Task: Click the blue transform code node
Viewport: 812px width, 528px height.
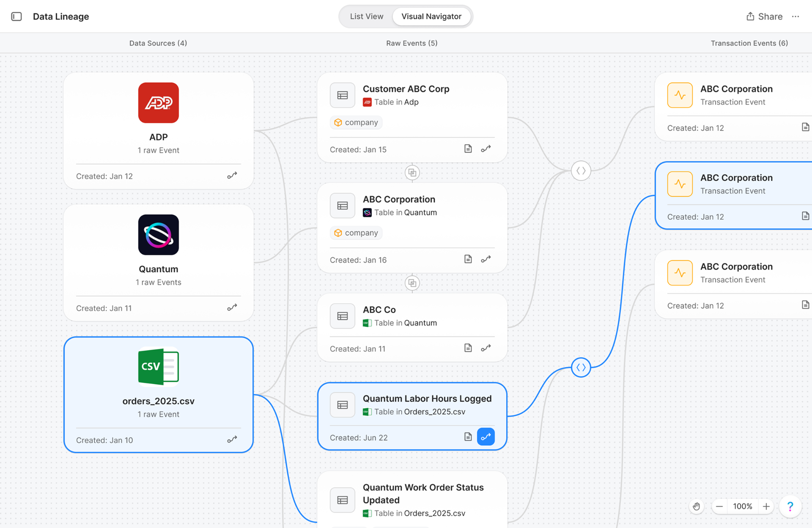Action: (581, 367)
